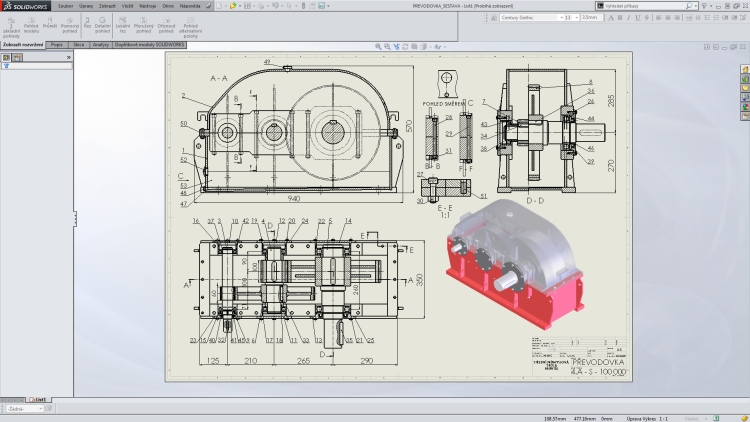Click the filter field in left panel

tap(37, 66)
